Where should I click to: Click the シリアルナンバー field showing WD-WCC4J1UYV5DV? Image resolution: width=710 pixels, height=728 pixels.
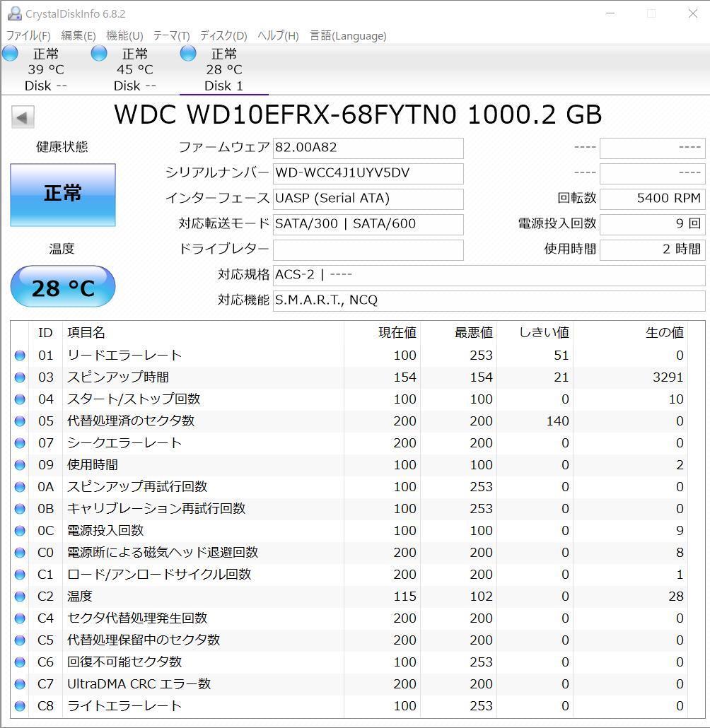368,173
